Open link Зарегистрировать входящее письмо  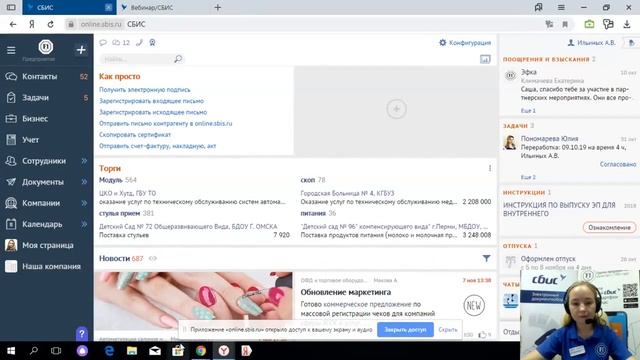[x=151, y=101]
